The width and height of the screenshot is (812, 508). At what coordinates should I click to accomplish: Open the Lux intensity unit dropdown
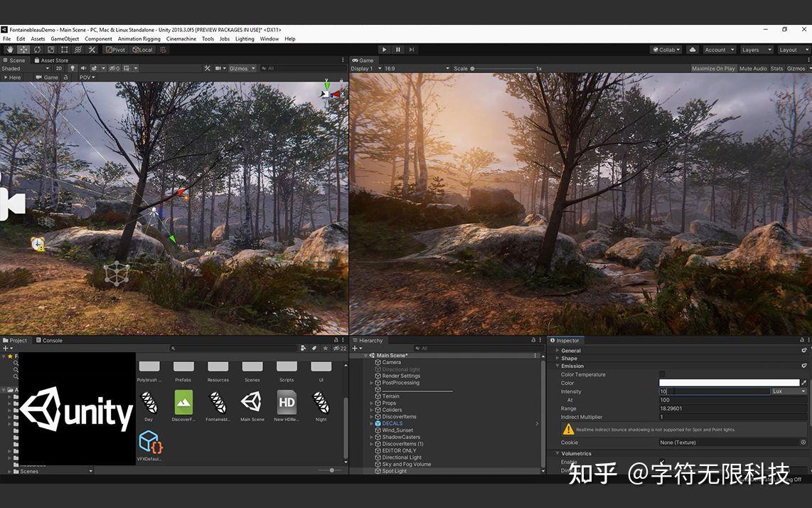(789, 391)
